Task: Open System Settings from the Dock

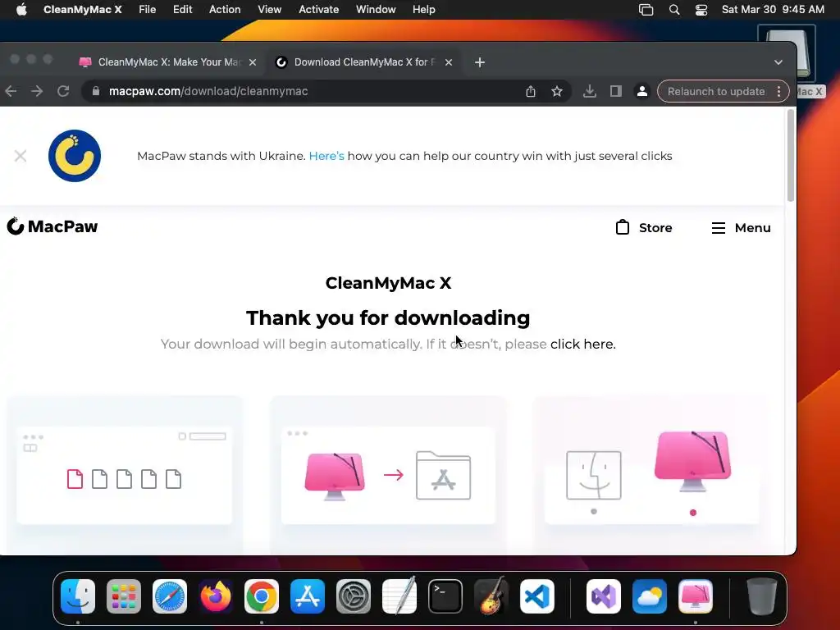Action: point(354,596)
